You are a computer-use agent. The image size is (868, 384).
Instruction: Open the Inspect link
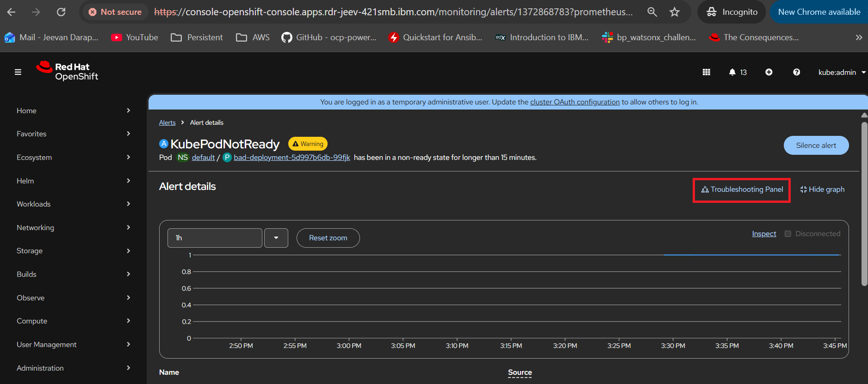click(x=764, y=234)
